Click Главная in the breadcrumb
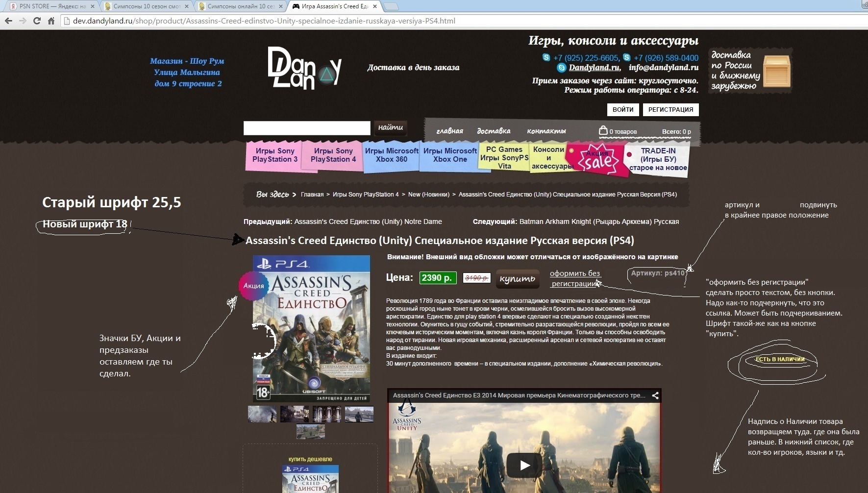 click(x=312, y=195)
